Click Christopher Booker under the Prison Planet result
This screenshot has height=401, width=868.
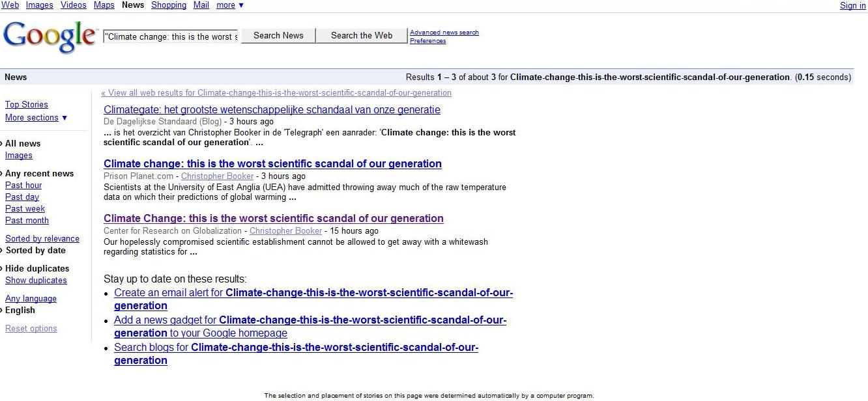click(217, 176)
